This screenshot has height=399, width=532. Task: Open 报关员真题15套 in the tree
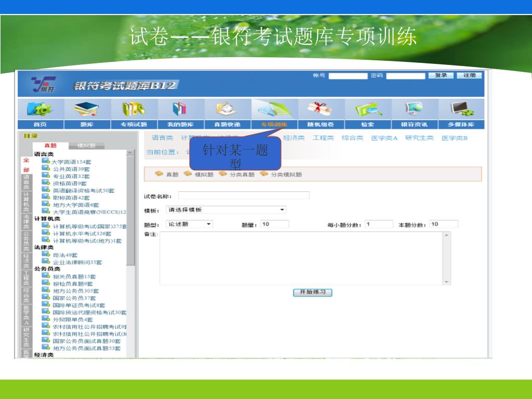[x=74, y=276]
